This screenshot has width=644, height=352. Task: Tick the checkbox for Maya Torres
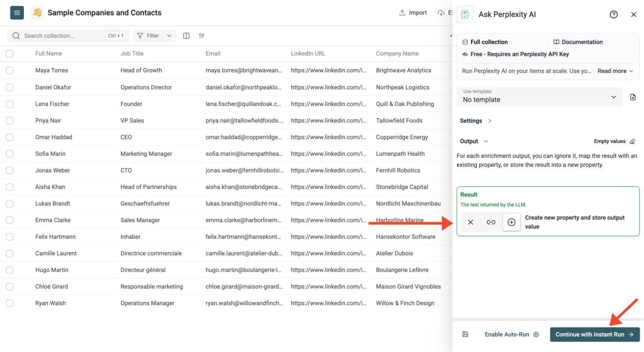click(x=10, y=70)
